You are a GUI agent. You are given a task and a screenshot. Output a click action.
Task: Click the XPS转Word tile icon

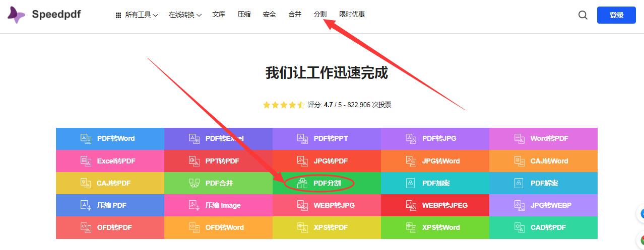coord(411,227)
